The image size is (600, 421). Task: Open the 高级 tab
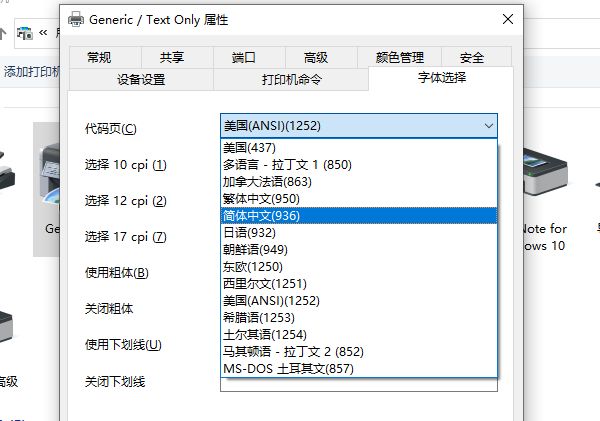click(x=315, y=58)
